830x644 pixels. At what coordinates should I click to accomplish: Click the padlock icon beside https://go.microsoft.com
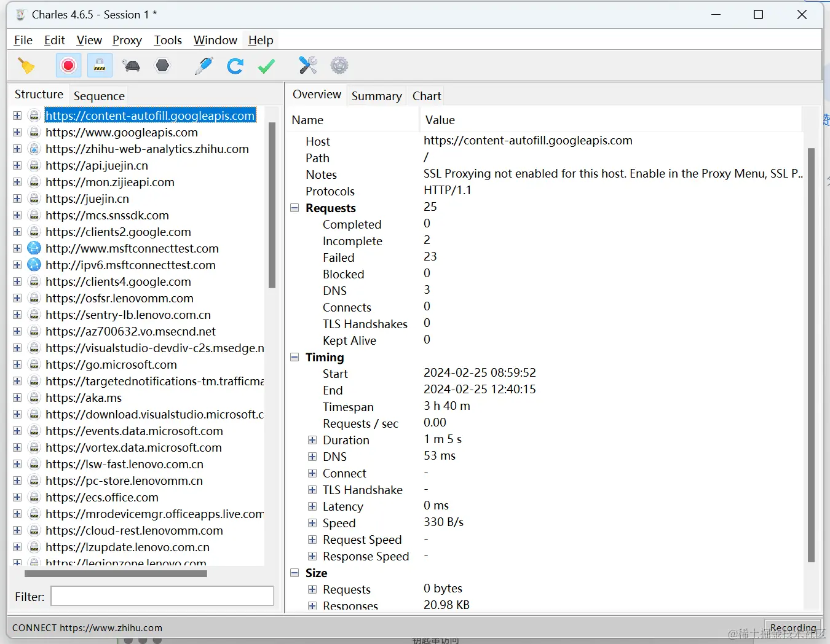[34, 364]
